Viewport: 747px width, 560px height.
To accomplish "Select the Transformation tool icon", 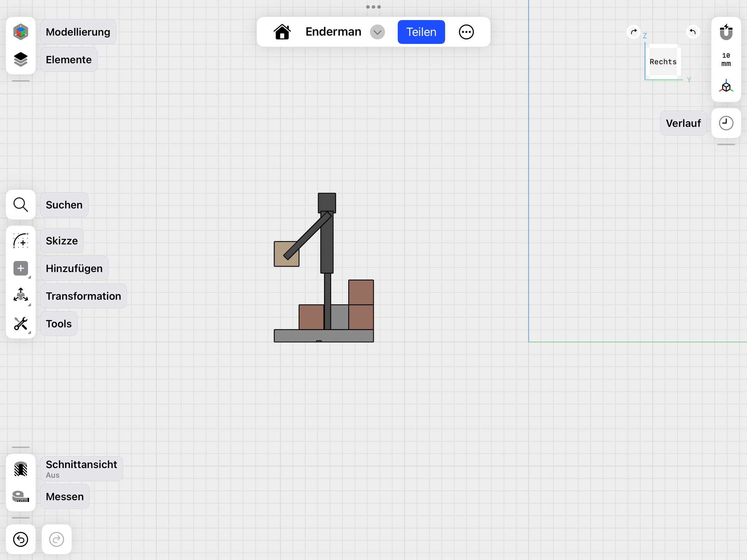I will point(21,296).
